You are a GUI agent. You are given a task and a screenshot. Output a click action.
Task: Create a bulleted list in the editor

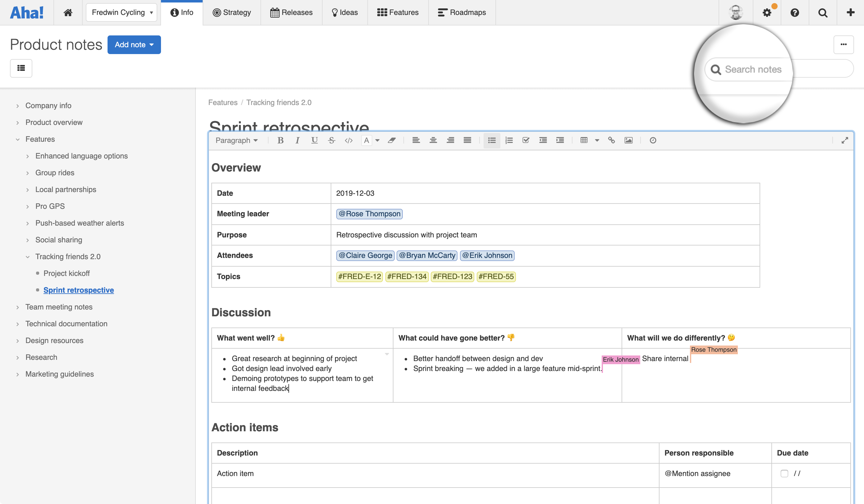(x=492, y=140)
